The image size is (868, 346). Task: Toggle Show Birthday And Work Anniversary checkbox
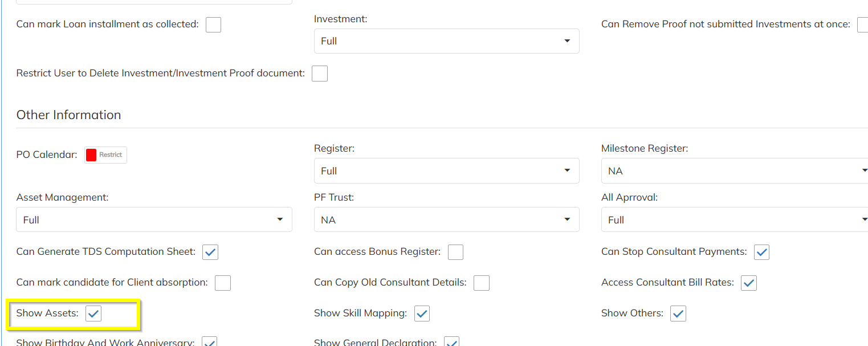[x=210, y=343]
